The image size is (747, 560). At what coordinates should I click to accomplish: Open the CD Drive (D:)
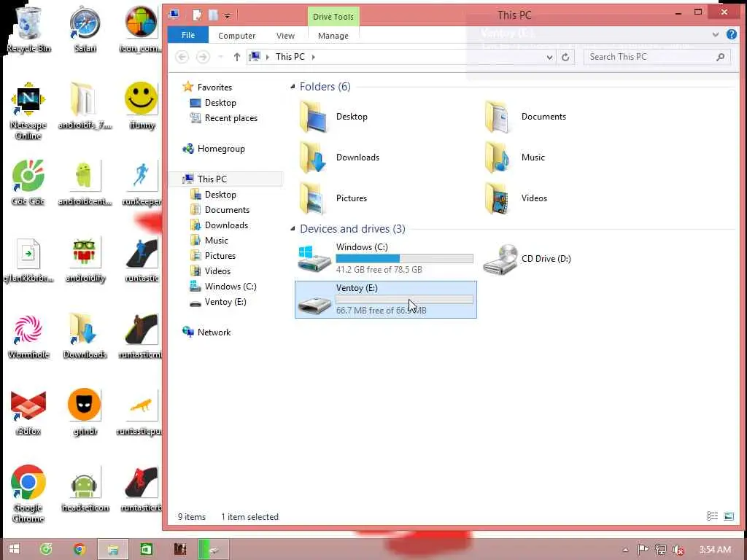click(528, 259)
